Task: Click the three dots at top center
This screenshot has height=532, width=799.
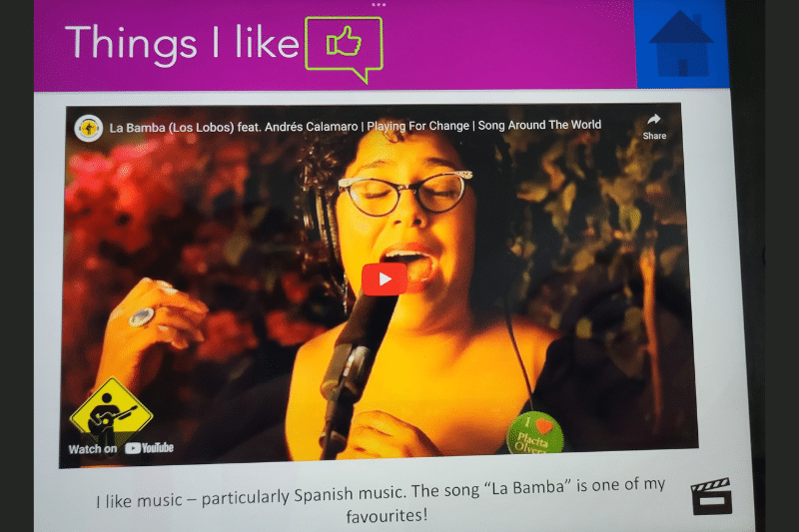Action: [379, 5]
